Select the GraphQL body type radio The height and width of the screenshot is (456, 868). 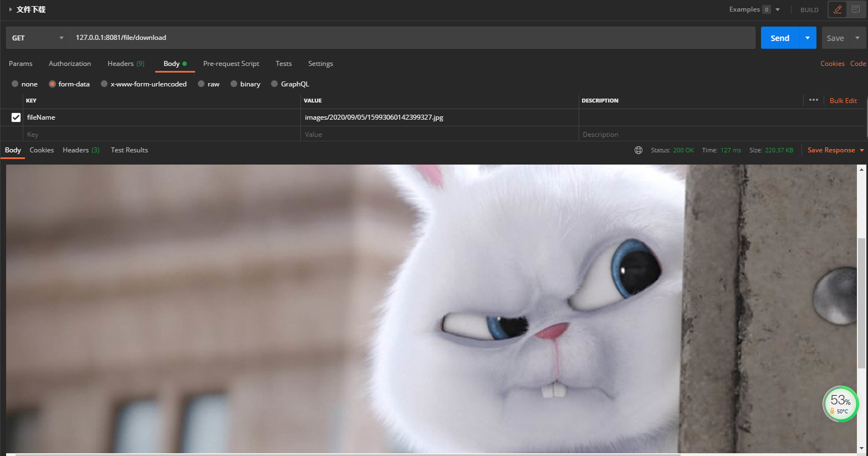coord(274,84)
